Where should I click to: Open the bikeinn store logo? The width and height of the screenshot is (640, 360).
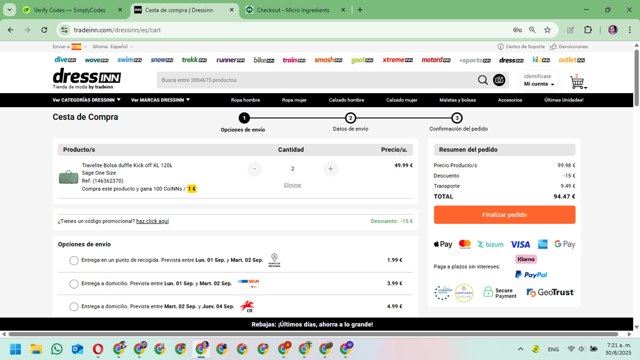point(264,60)
